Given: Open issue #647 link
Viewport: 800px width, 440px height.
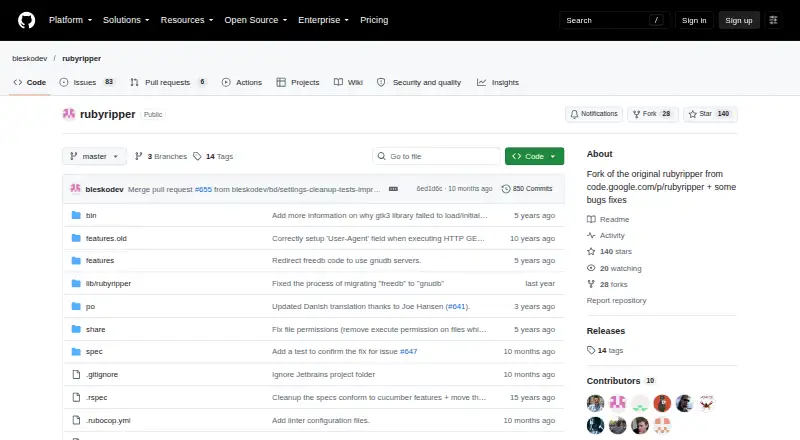Looking at the screenshot, I should [408, 352].
